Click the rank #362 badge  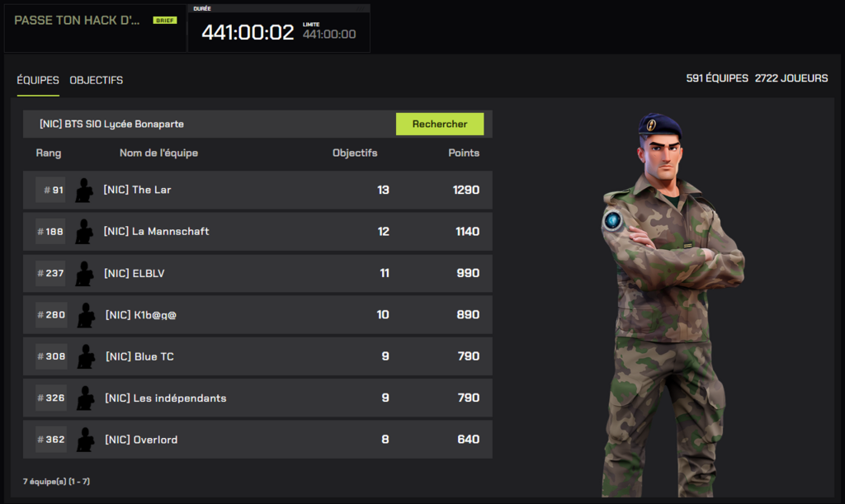point(51,440)
